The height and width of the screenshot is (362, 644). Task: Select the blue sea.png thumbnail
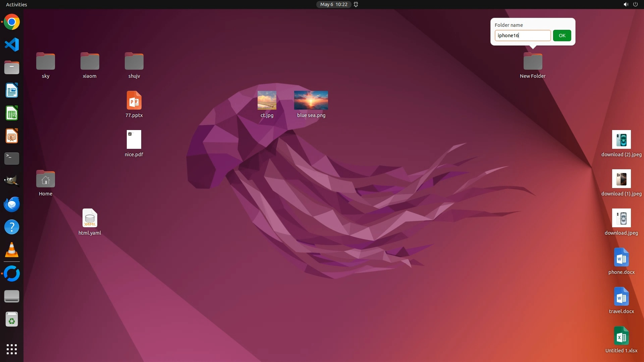tap(311, 100)
